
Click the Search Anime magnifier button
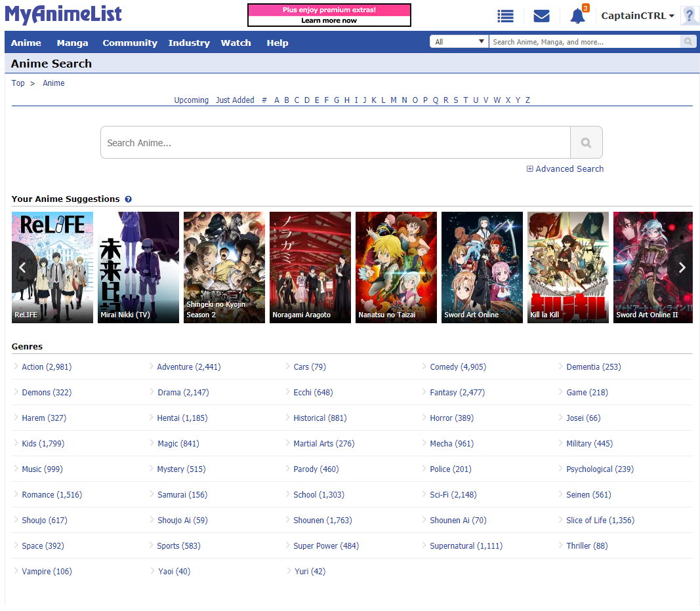[x=586, y=143]
